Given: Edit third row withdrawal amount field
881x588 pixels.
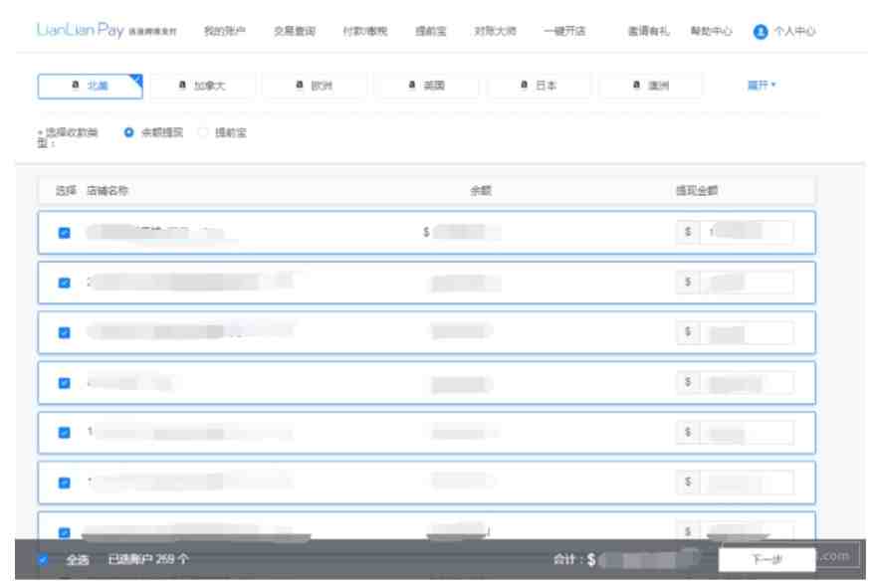Looking at the screenshot, I should pos(747,332).
